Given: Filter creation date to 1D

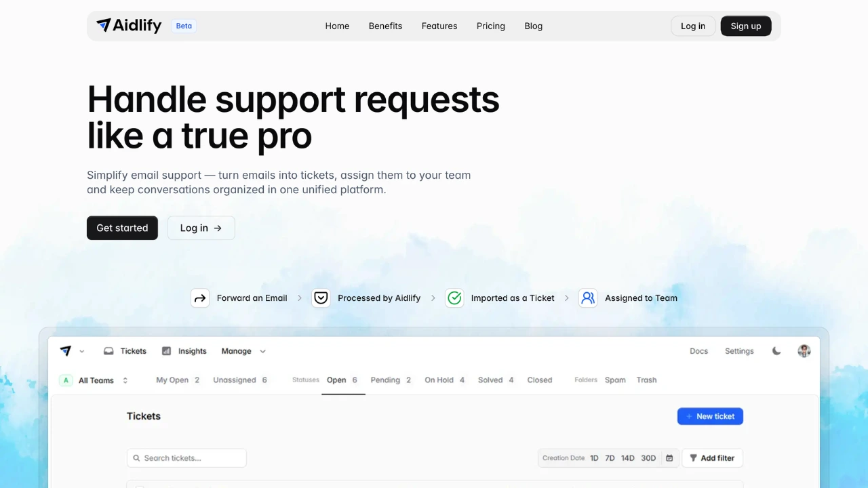Looking at the screenshot, I should pos(594,458).
